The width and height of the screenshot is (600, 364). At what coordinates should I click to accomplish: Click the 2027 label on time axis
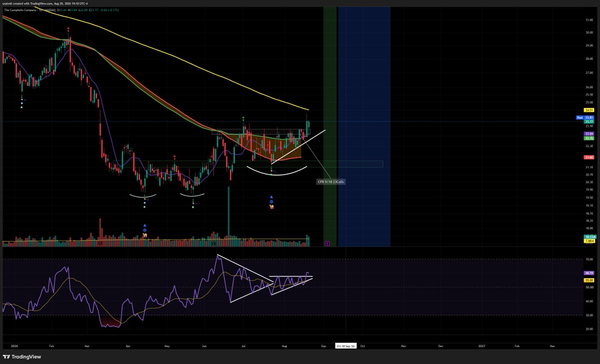pyautogui.click(x=481, y=346)
